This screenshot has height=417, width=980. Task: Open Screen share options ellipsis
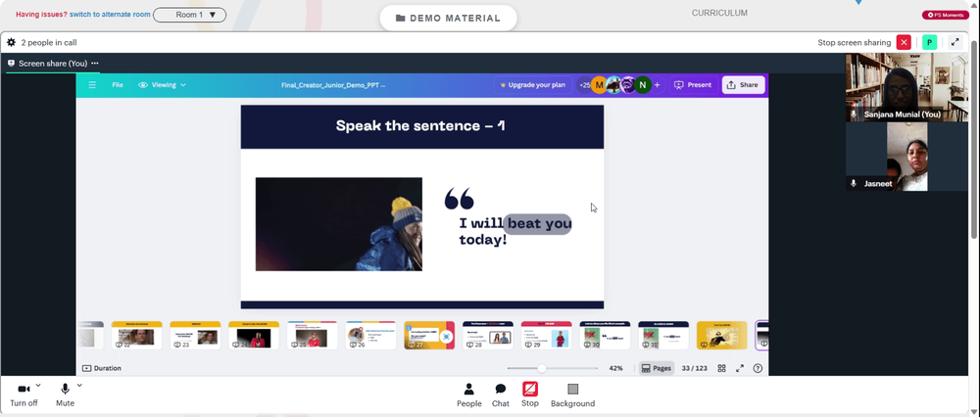click(x=94, y=63)
